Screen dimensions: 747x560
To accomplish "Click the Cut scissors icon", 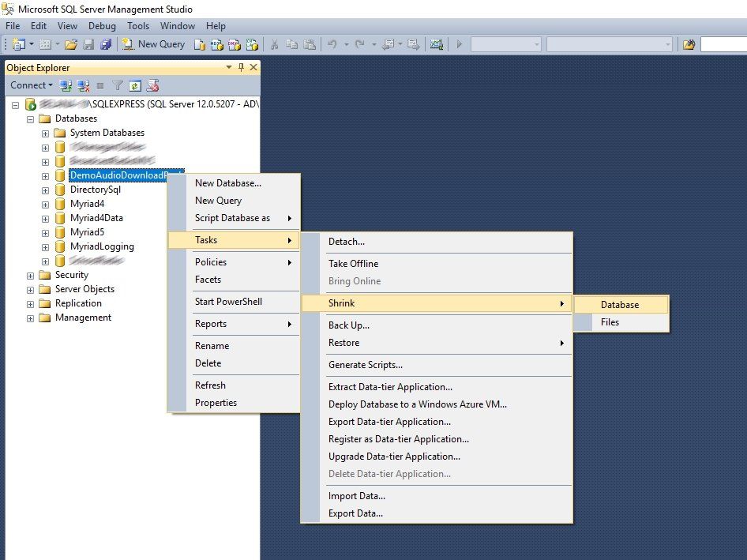I will (x=275, y=44).
